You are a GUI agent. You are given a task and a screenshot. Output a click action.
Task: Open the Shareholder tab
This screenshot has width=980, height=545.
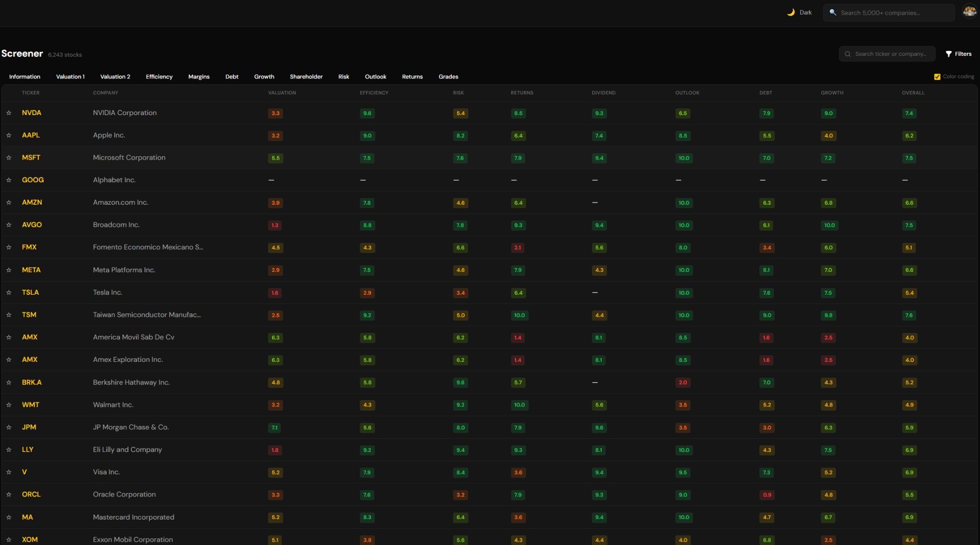point(306,77)
